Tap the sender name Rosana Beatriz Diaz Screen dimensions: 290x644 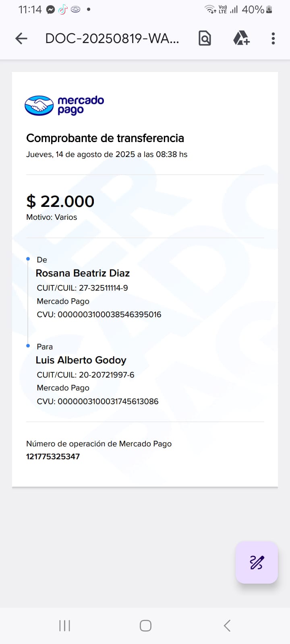pyautogui.click(x=83, y=273)
